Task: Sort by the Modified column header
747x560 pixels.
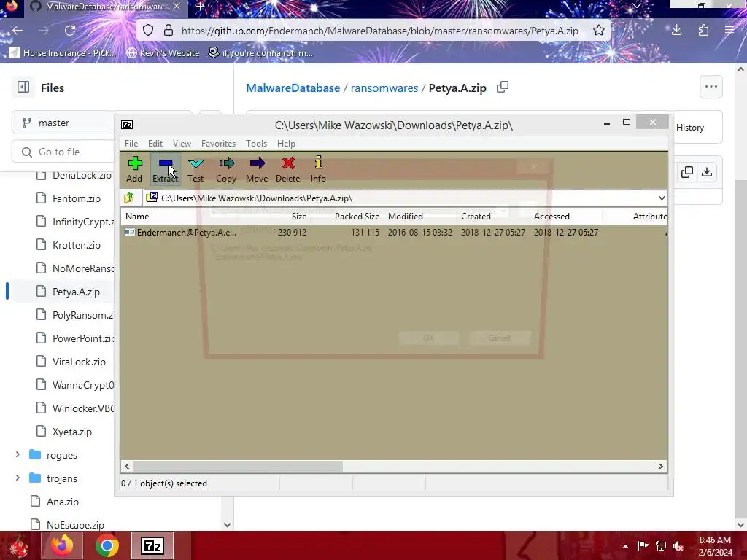Action: [x=406, y=216]
